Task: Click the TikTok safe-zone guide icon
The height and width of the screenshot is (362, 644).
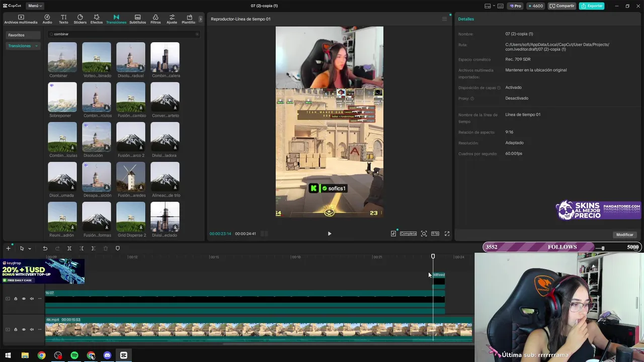Action: [x=393, y=234]
